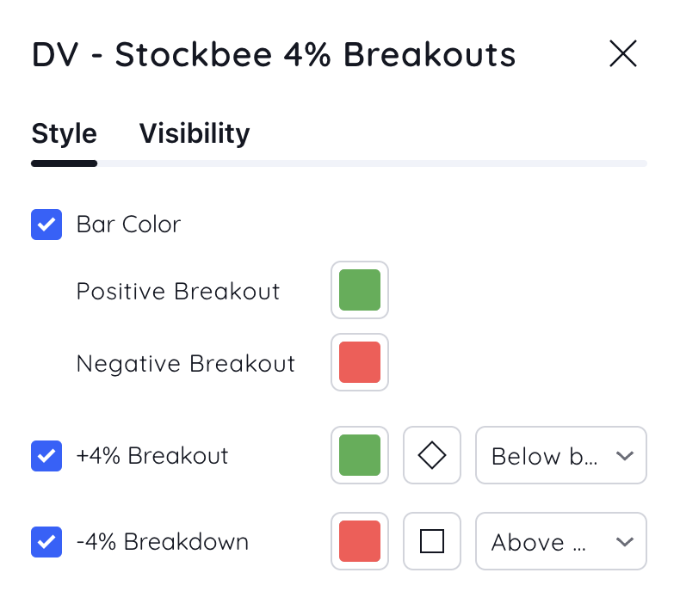Open the diamond shape picker for +4% Breakout
The height and width of the screenshot is (616, 680).
pos(431,455)
